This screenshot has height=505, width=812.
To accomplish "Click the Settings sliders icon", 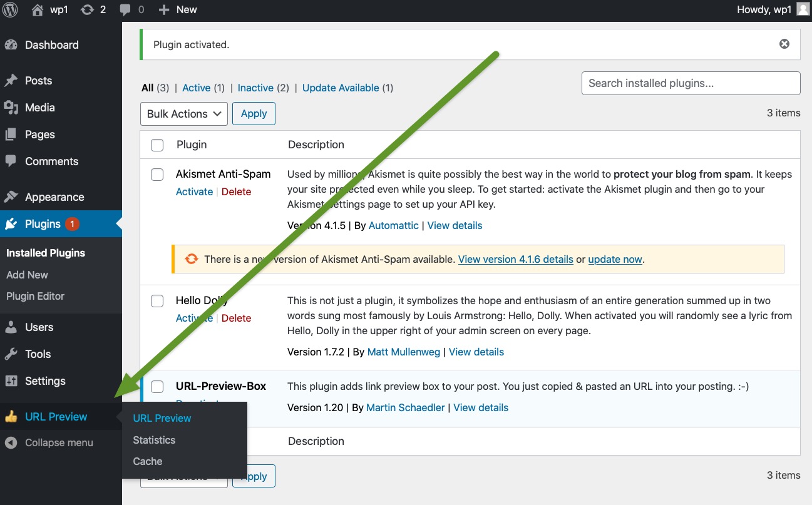I will [x=11, y=381].
